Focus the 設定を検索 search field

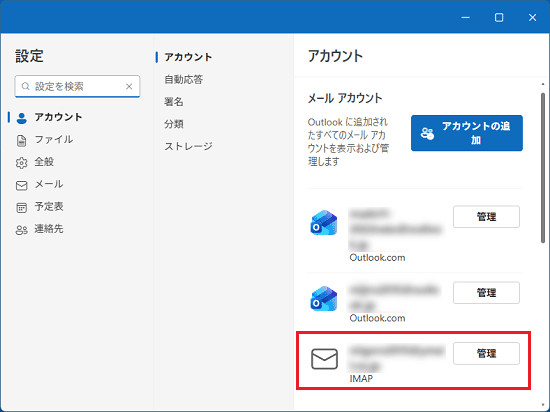click(x=77, y=86)
